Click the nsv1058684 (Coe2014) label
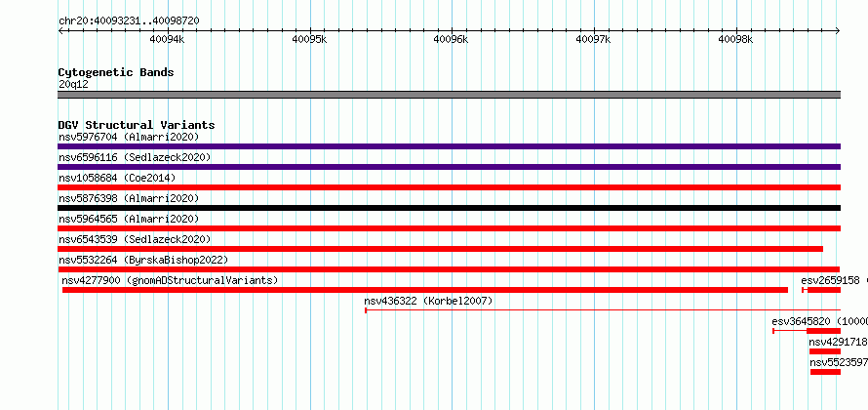 point(117,178)
